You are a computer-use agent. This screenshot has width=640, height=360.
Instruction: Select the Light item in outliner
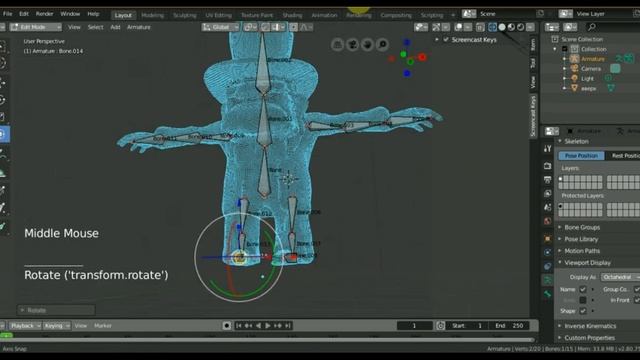587,78
